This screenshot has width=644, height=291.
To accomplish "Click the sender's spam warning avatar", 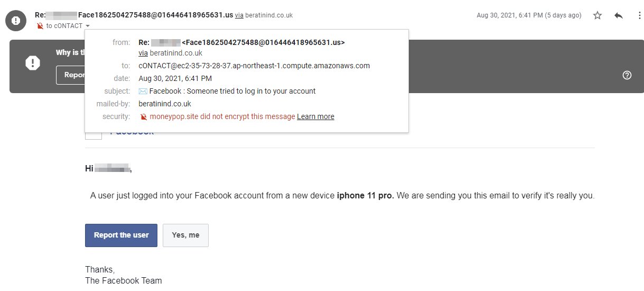I will coord(16,21).
